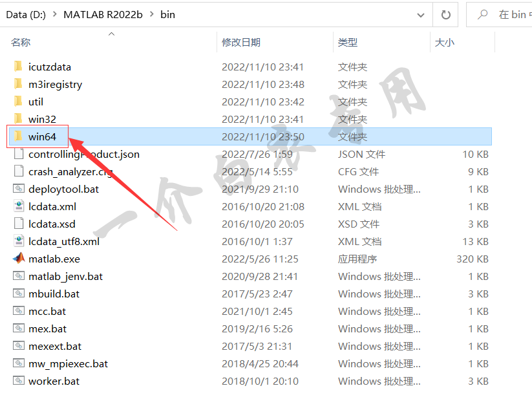Viewport: 532px width, 397px height.
Task: Click the m3iregistry folder icon
Action: click(19, 84)
